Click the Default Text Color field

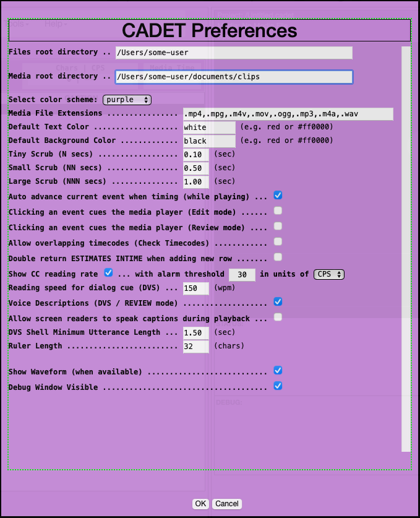209,127
